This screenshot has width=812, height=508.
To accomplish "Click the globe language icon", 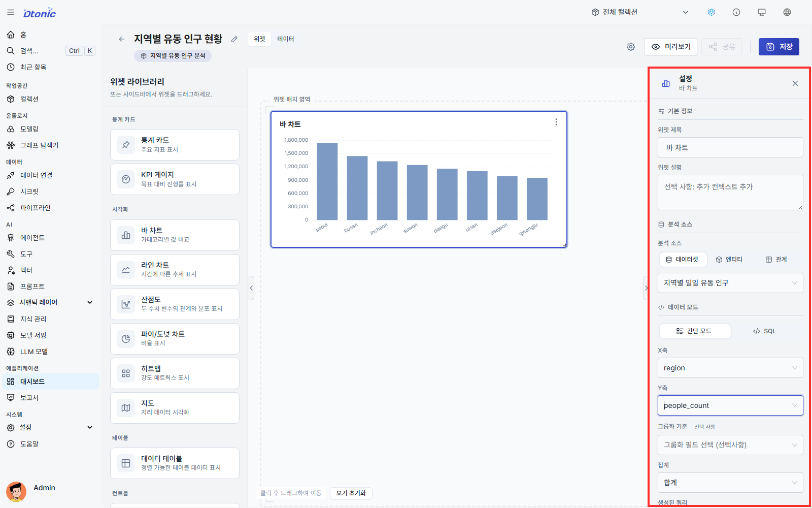I will pyautogui.click(x=787, y=12).
